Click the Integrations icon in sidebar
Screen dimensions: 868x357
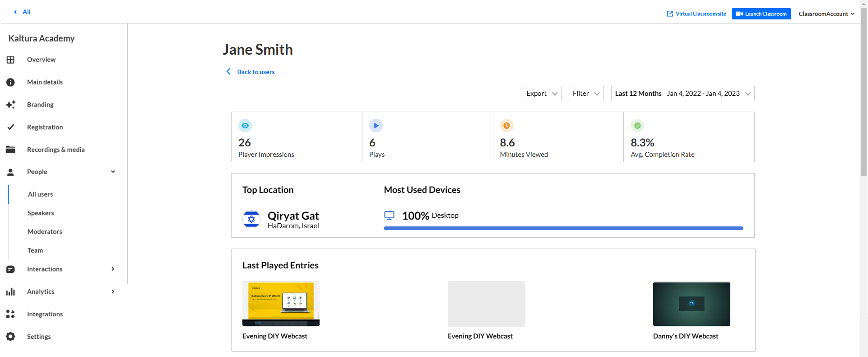(10, 314)
